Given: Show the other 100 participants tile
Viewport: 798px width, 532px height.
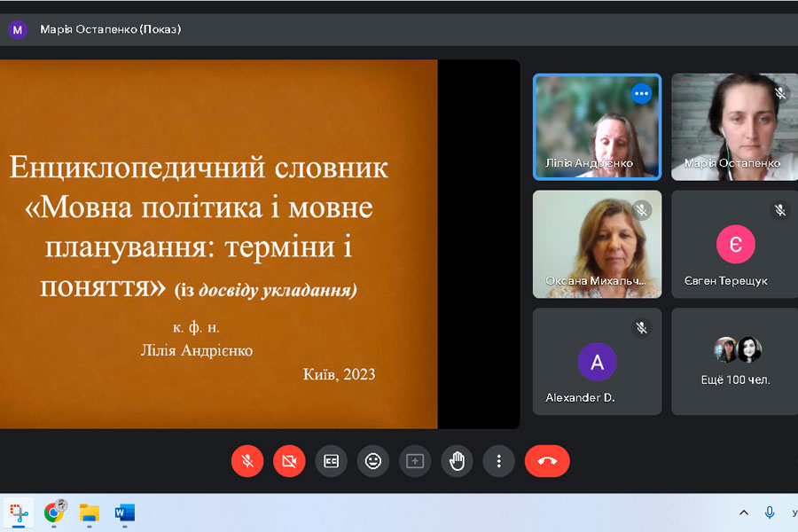Looking at the screenshot, I should (x=734, y=362).
